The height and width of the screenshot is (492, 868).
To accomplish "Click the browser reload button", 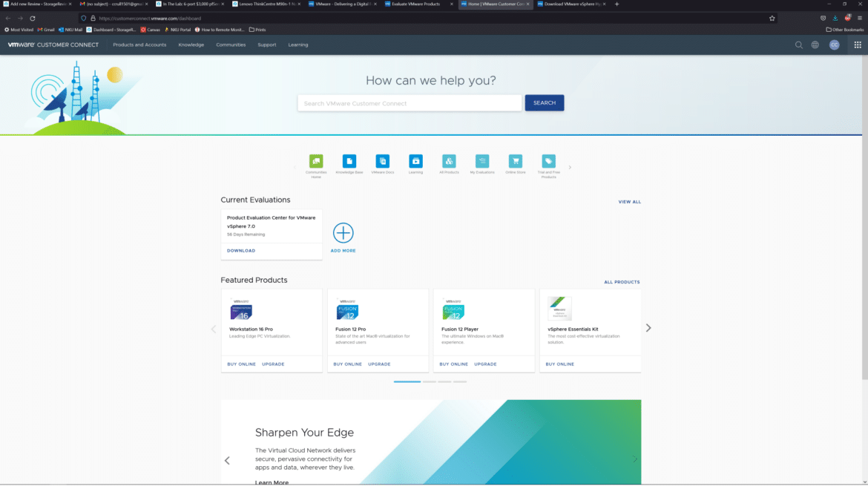I will 33,19.
